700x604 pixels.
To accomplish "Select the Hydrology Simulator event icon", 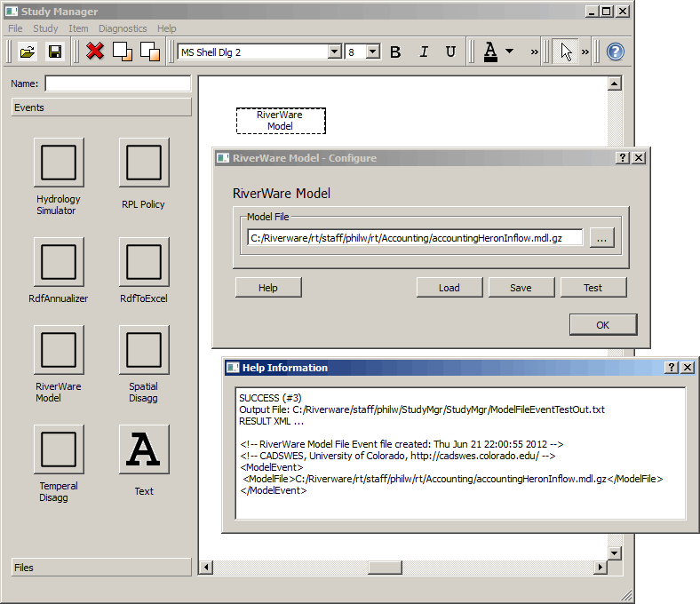I will 59,163.
